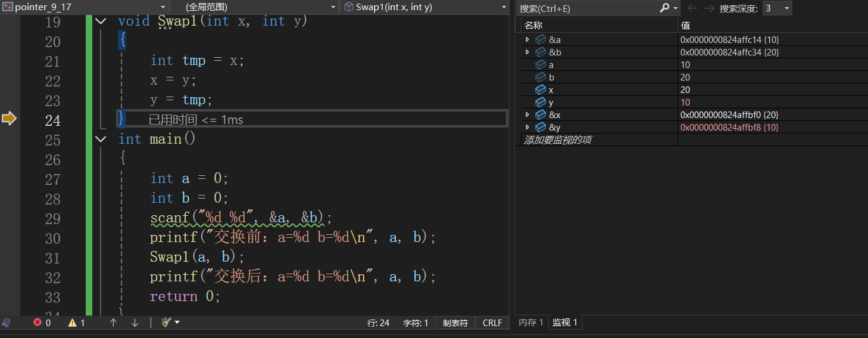
Task: Click the cube icon of watch item x
Action: (x=541, y=89)
